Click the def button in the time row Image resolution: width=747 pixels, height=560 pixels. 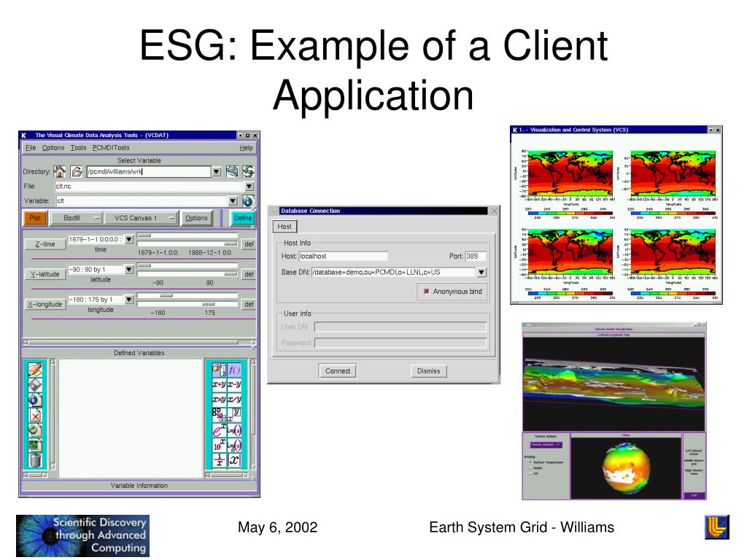coord(249,244)
